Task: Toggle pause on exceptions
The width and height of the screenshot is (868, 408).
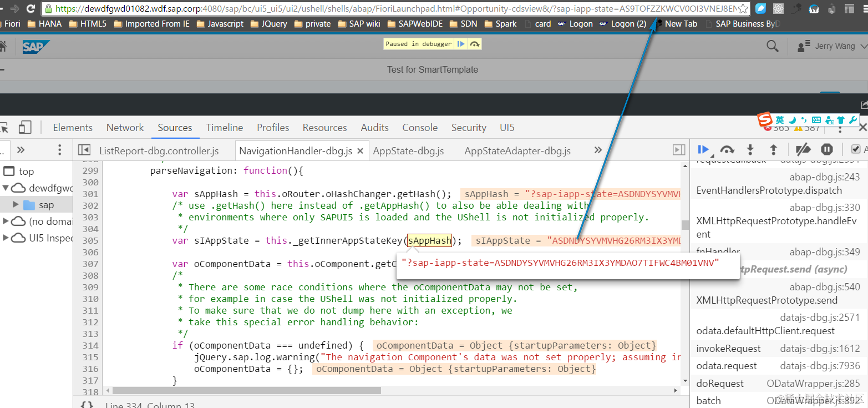Action: (x=827, y=149)
